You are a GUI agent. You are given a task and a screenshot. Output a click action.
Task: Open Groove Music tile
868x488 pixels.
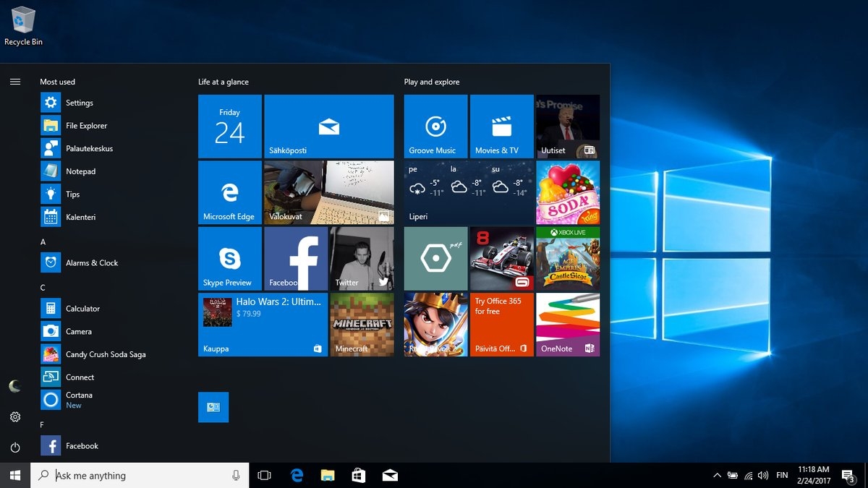point(436,127)
